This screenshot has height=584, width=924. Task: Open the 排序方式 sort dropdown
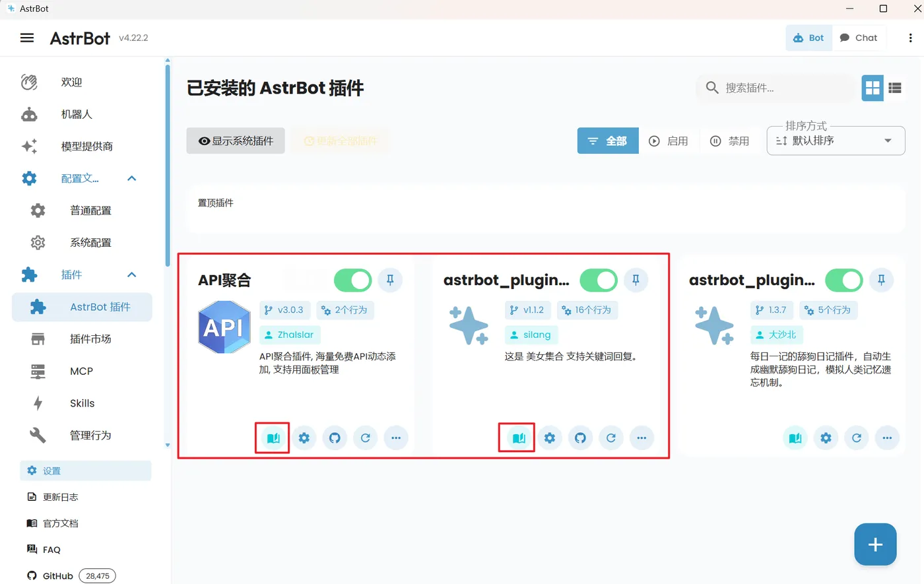pyautogui.click(x=836, y=141)
